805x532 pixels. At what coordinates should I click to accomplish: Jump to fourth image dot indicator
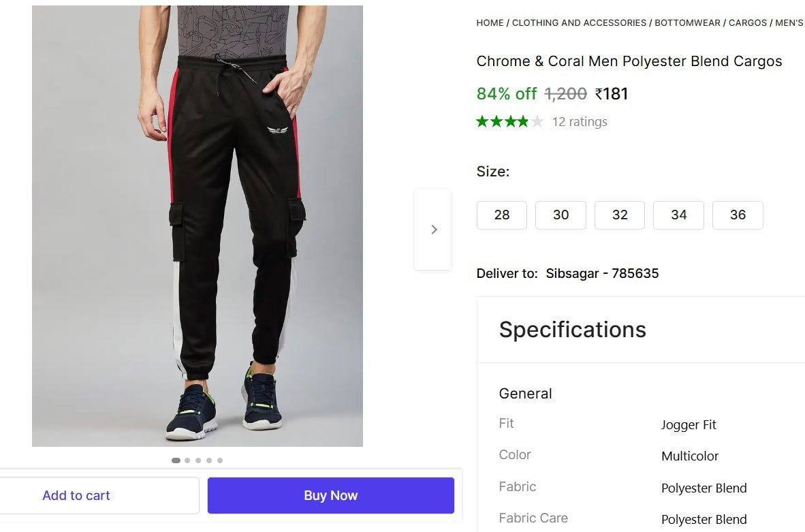tap(209, 460)
